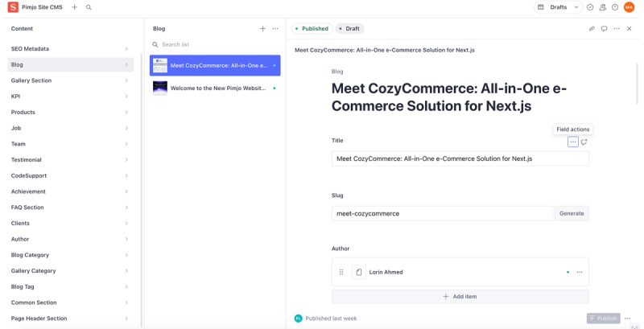Open the MA user avatar menu

(x=630, y=7)
